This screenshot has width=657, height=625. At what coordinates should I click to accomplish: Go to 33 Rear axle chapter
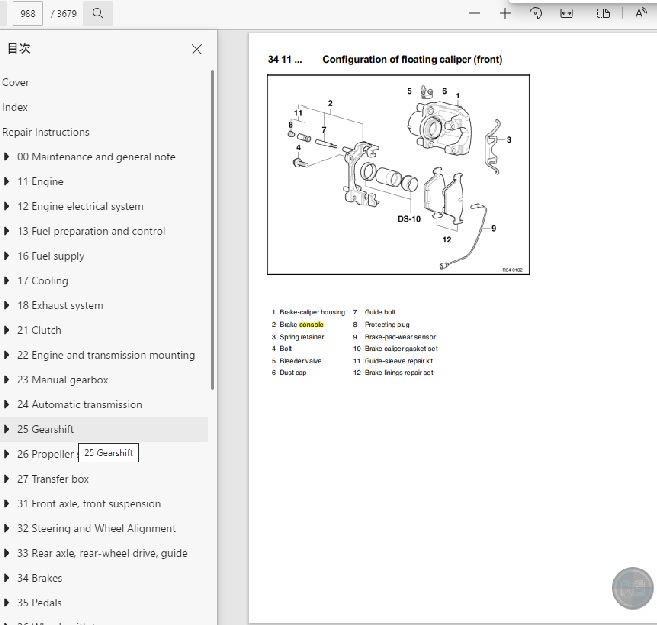[102, 553]
